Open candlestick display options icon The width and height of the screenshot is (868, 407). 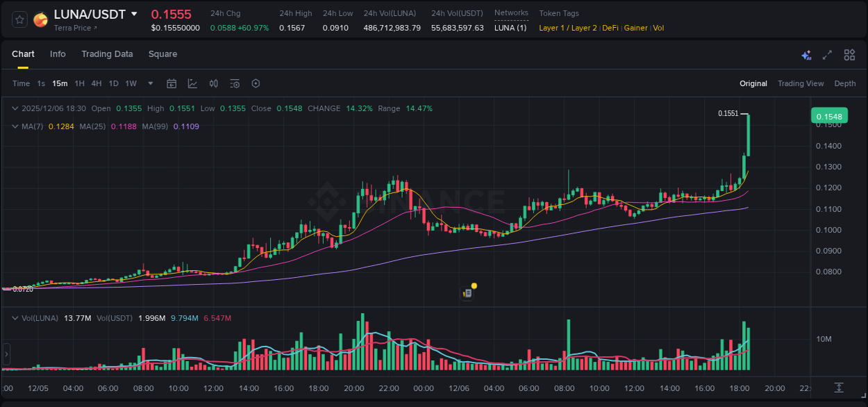(213, 83)
